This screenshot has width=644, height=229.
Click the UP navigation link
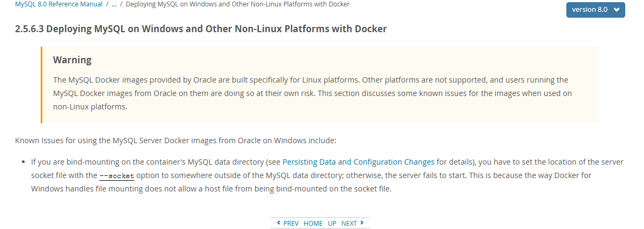[332, 223]
